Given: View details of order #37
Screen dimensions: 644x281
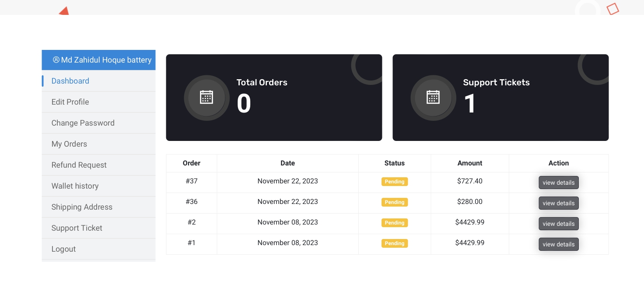Looking at the screenshot, I should [559, 183].
